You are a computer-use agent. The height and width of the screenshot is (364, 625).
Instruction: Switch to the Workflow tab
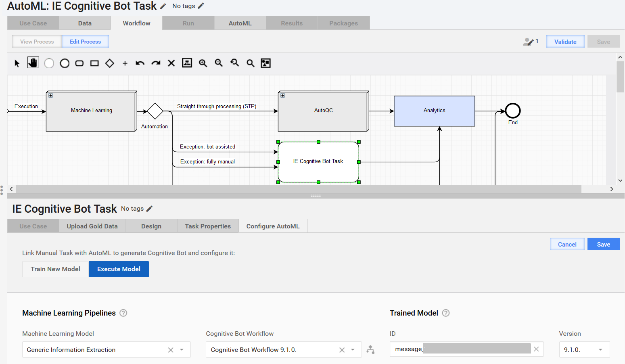[137, 23]
